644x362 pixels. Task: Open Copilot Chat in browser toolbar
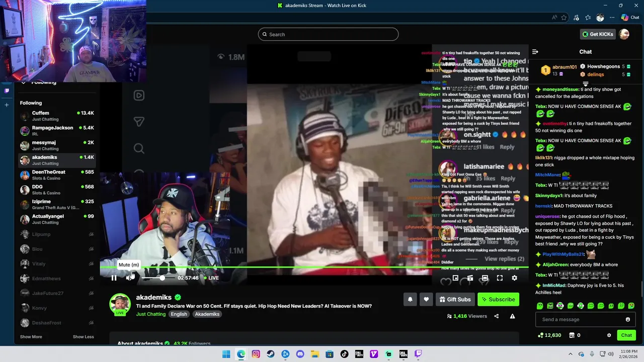click(x=630, y=17)
